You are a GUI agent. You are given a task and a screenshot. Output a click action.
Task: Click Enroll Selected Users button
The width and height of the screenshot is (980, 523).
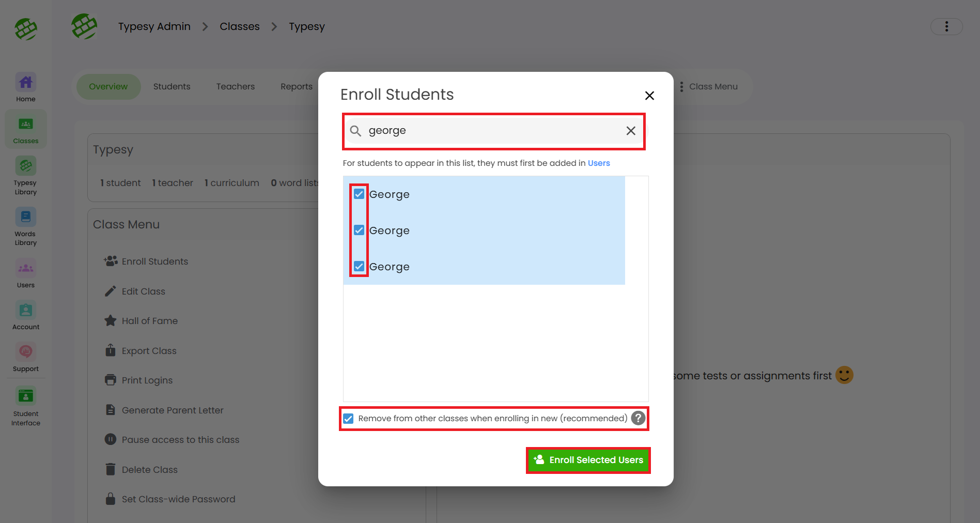tap(588, 460)
